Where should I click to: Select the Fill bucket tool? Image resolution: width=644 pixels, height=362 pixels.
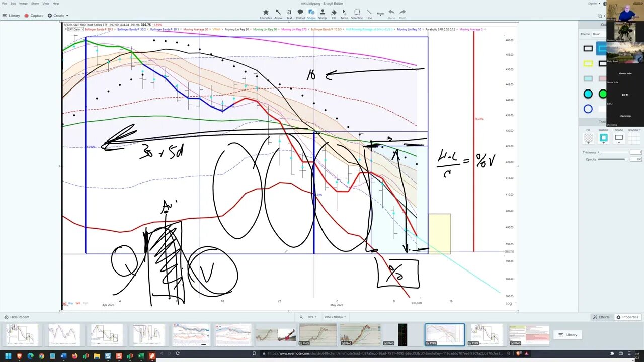[x=334, y=14]
